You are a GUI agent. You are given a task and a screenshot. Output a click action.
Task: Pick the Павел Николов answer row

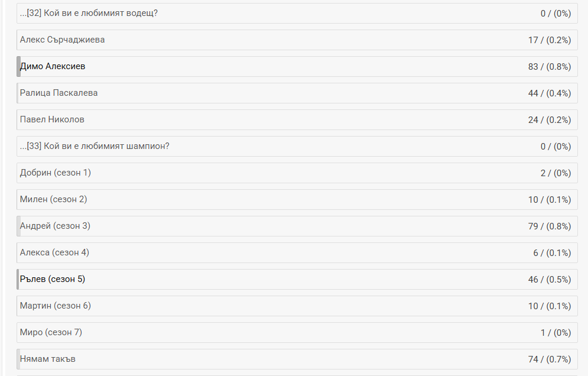point(52,119)
